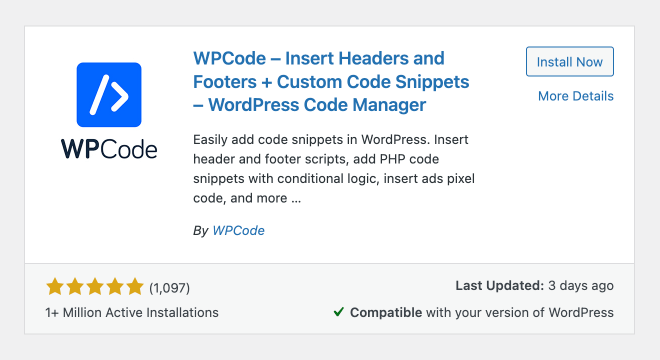Visit the WPCode author link
Image resolution: width=660 pixels, height=360 pixels.
click(x=238, y=230)
